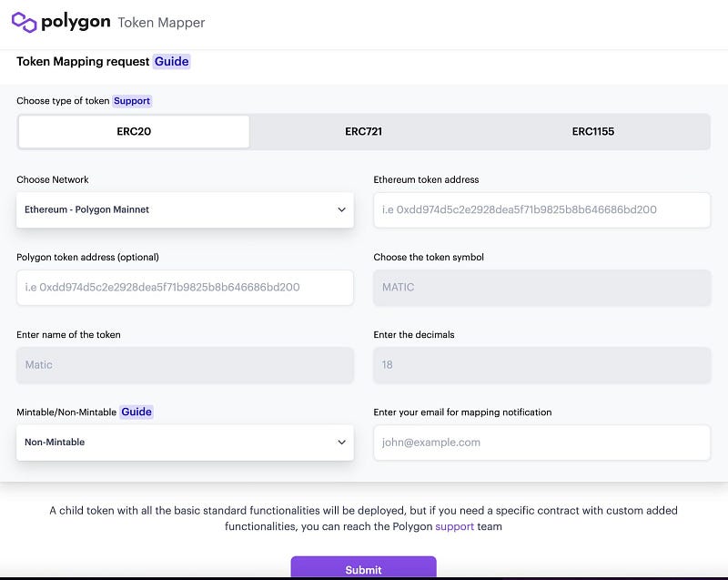The width and height of the screenshot is (728, 580).
Task: Click the 'Enter your email for mapping notification' label
Action: pos(462,412)
